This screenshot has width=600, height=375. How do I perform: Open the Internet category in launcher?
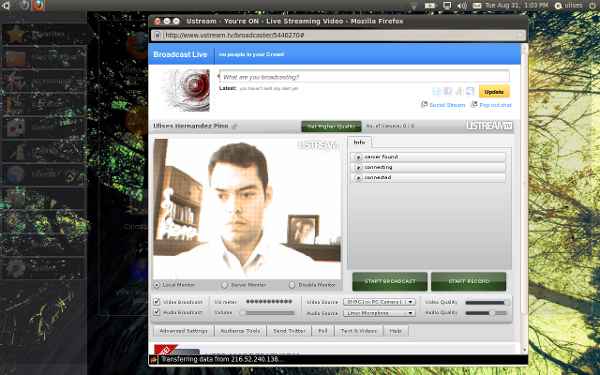pos(44,174)
